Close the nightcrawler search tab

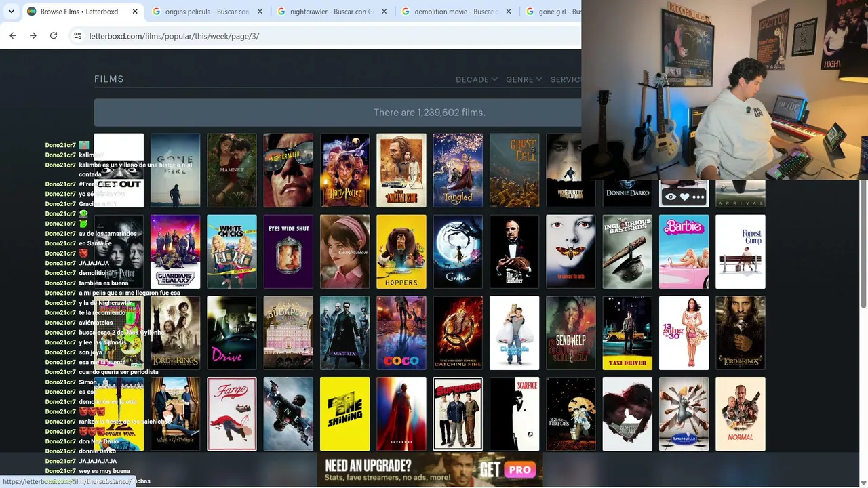tap(384, 12)
